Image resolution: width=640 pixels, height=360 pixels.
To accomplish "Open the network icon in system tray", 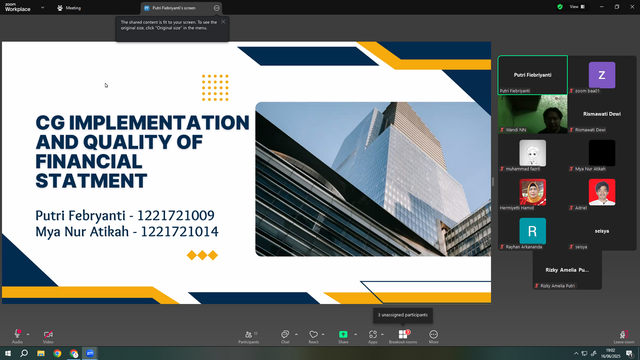I will 584,353.
